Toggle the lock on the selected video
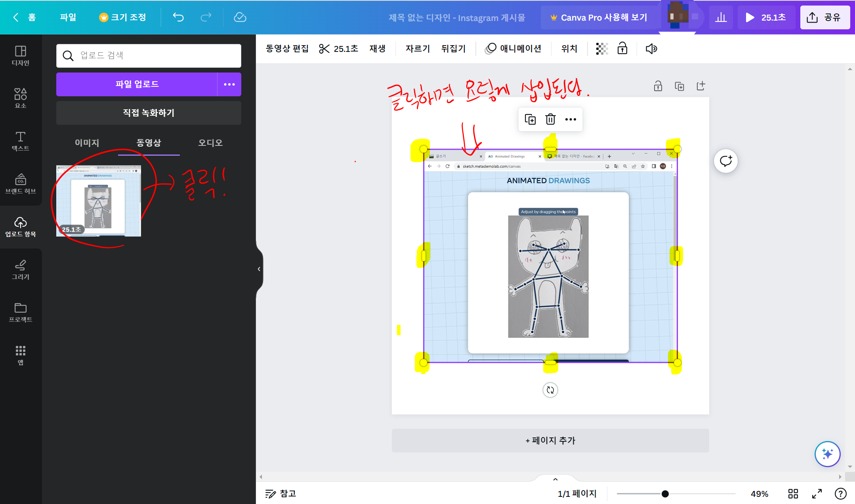The height and width of the screenshot is (504, 855). [622, 48]
